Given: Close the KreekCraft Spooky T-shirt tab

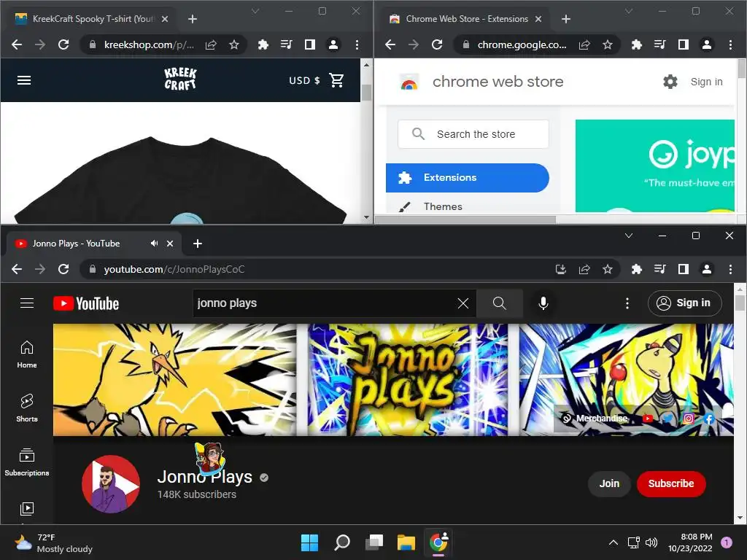Looking at the screenshot, I should pos(165,19).
